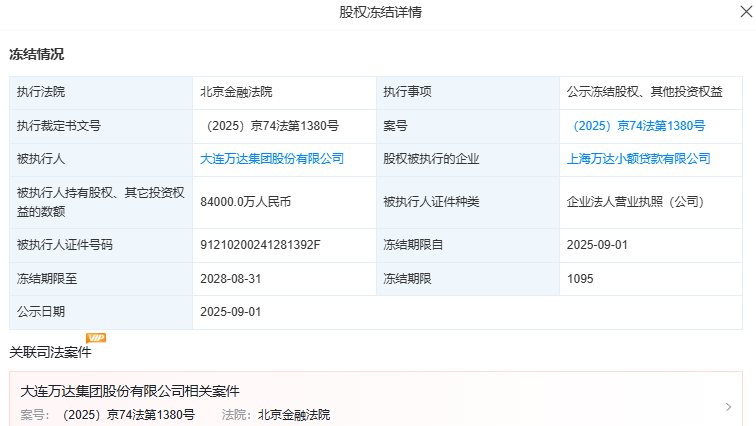Select the 股权被执行的企业 label
This screenshot has width=756, height=426.
[431, 159]
